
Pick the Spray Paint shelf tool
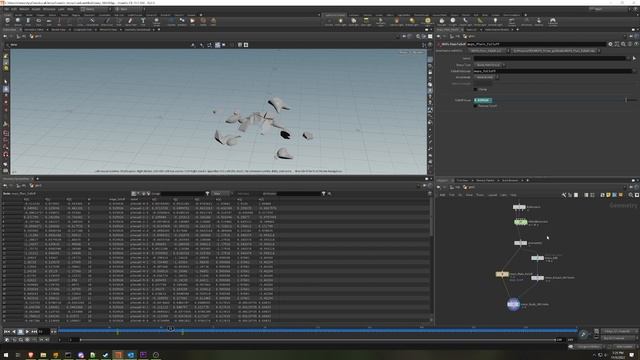coord(131,21)
